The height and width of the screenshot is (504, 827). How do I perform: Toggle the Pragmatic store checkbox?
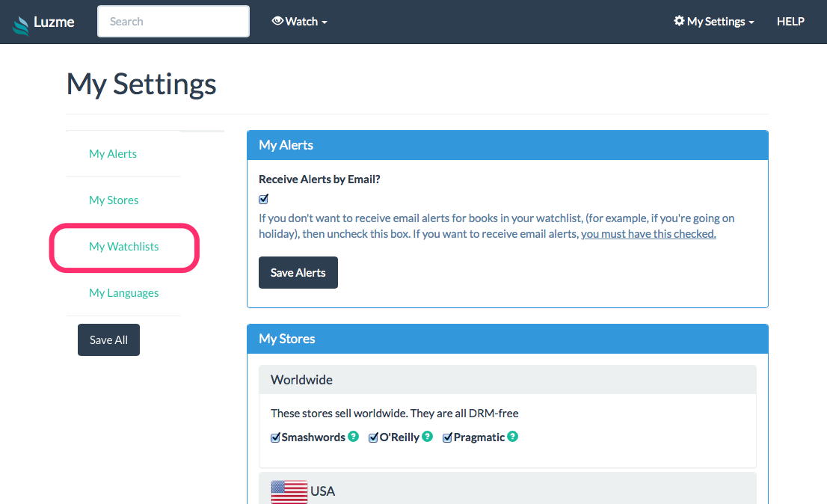(447, 437)
